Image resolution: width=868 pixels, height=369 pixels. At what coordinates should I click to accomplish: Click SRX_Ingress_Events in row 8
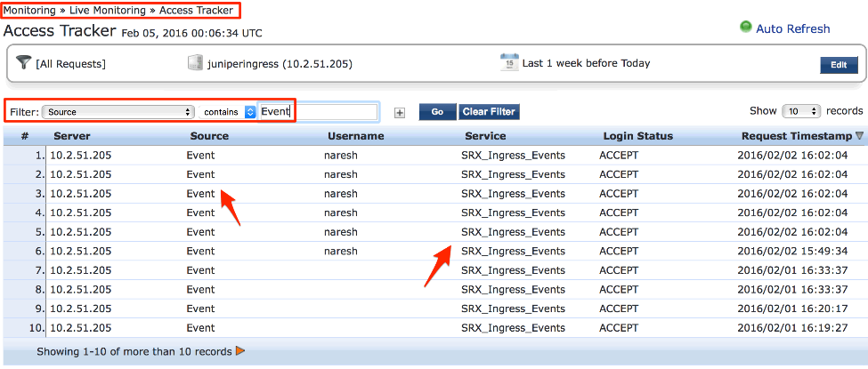513,289
